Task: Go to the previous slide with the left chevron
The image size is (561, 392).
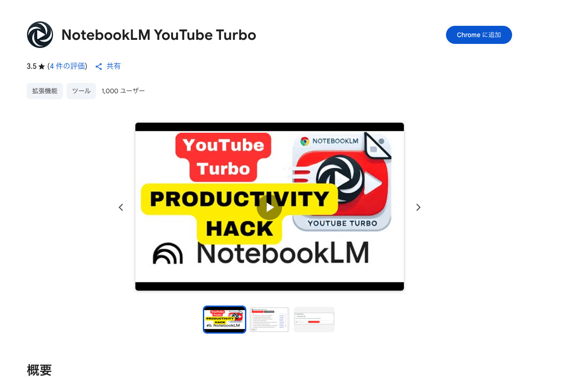Action: point(121,207)
